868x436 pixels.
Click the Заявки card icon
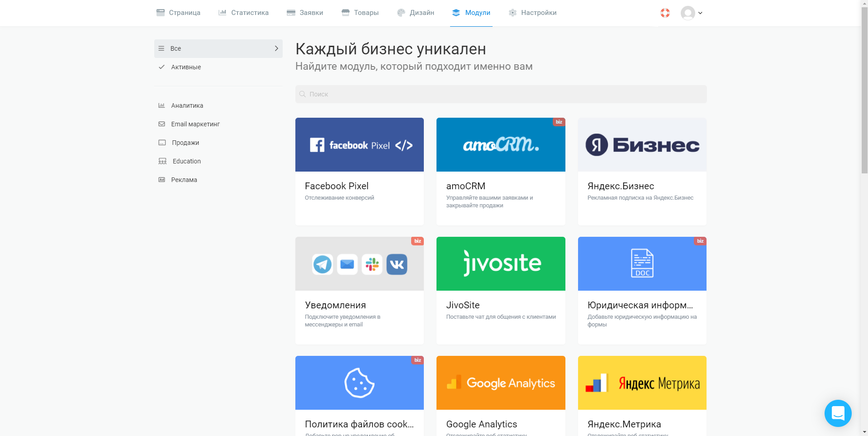click(x=291, y=13)
